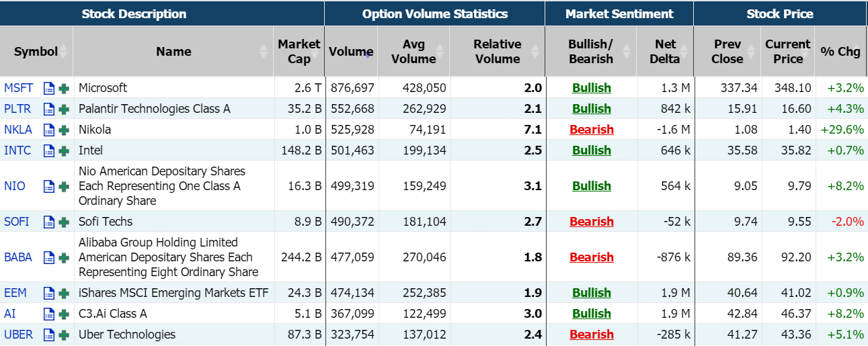Click the Bearish link in the Nikola row

[591, 130]
